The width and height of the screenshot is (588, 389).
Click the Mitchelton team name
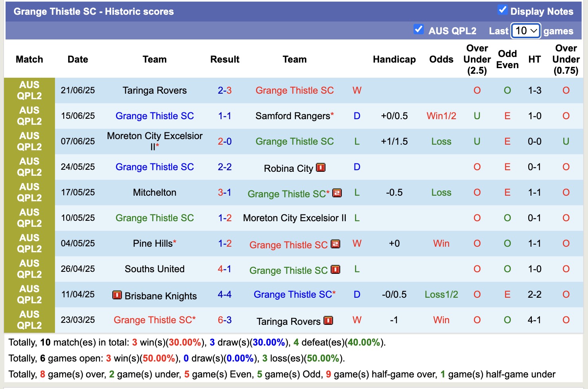(155, 193)
